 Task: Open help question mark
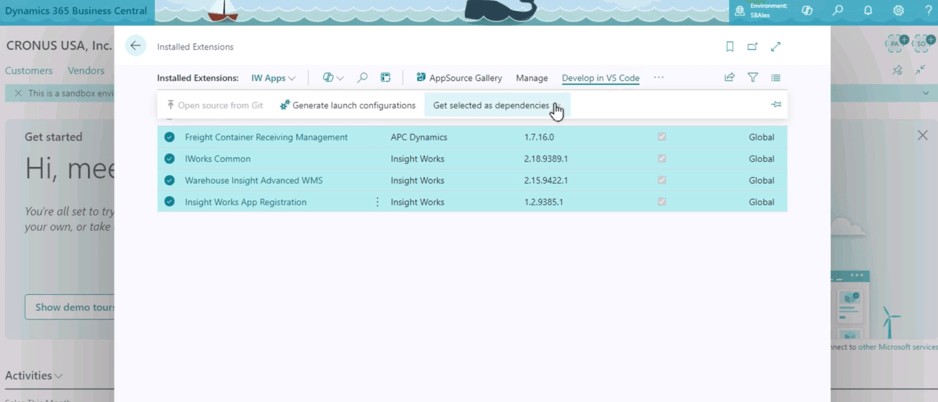coord(928,10)
